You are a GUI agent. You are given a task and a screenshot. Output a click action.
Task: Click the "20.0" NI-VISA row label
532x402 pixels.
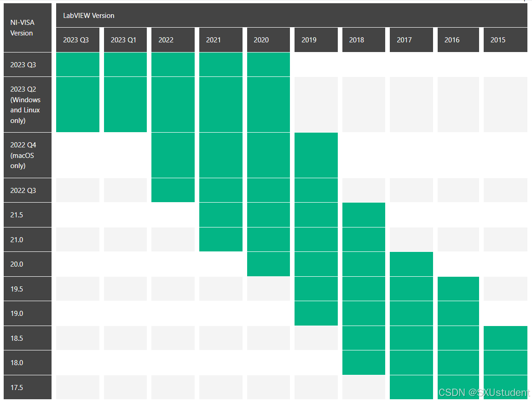pos(28,264)
